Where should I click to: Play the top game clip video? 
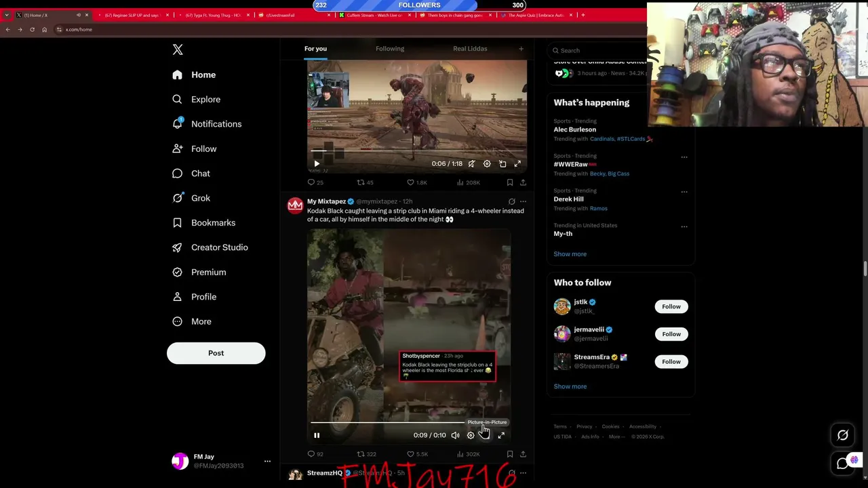click(x=317, y=163)
